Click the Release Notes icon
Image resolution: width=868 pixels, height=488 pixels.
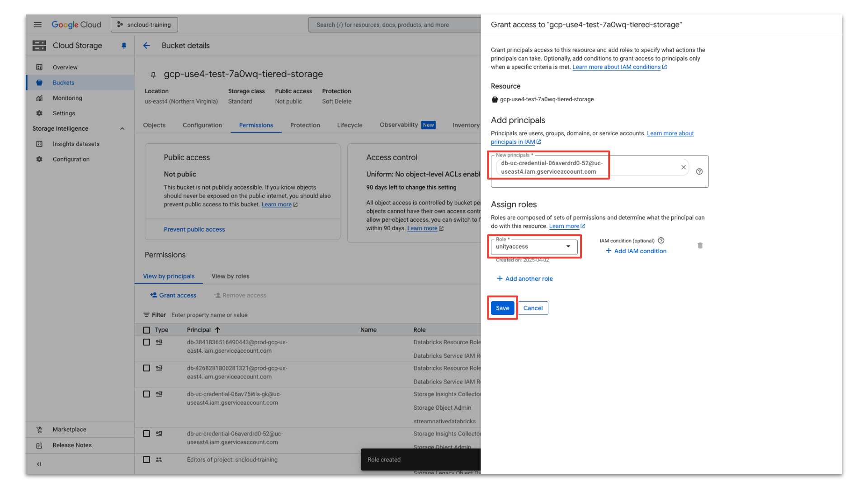coord(39,445)
